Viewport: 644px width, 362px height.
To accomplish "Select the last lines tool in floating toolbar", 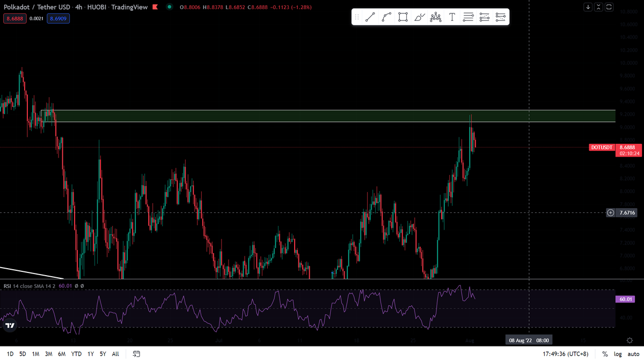I will [x=501, y=17].
